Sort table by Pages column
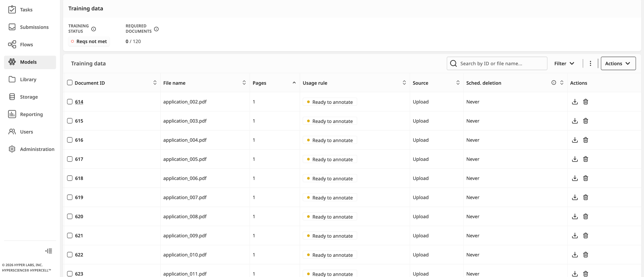Screen dimensions: 644x277 294,83
